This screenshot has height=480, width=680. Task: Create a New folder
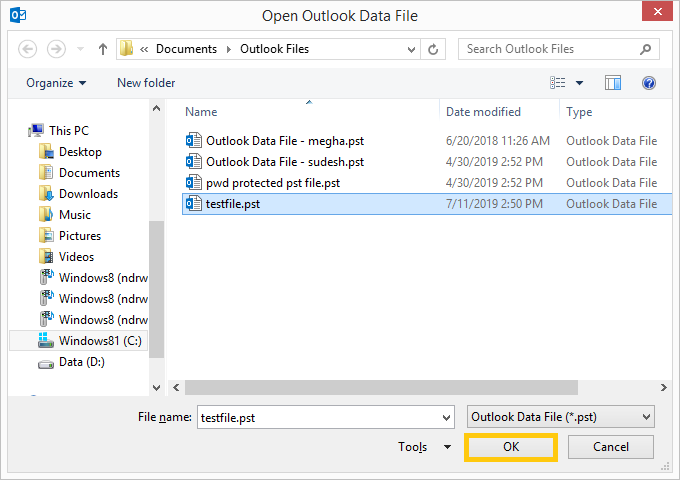click(146, 83)
